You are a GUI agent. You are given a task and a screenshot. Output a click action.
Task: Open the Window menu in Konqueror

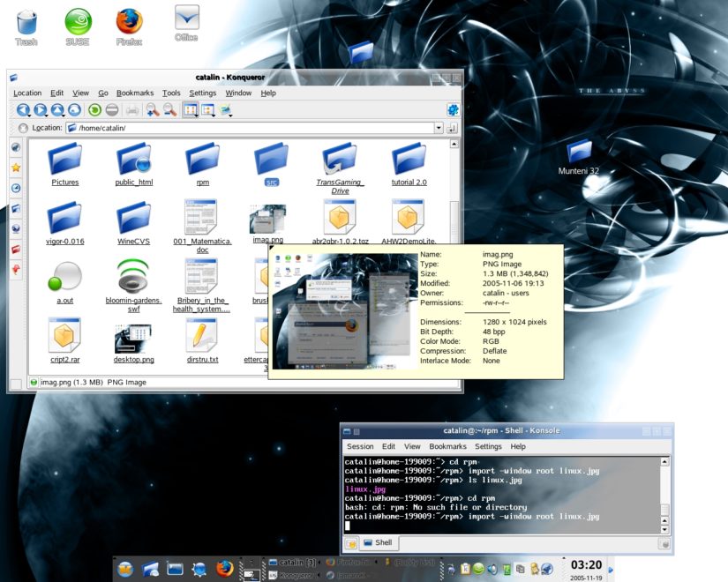[238, 93]
